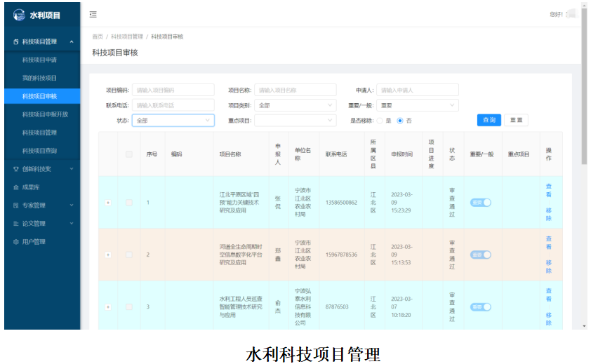Click 移除 link for row 1

pyautogui.click(x=548, y=214)
